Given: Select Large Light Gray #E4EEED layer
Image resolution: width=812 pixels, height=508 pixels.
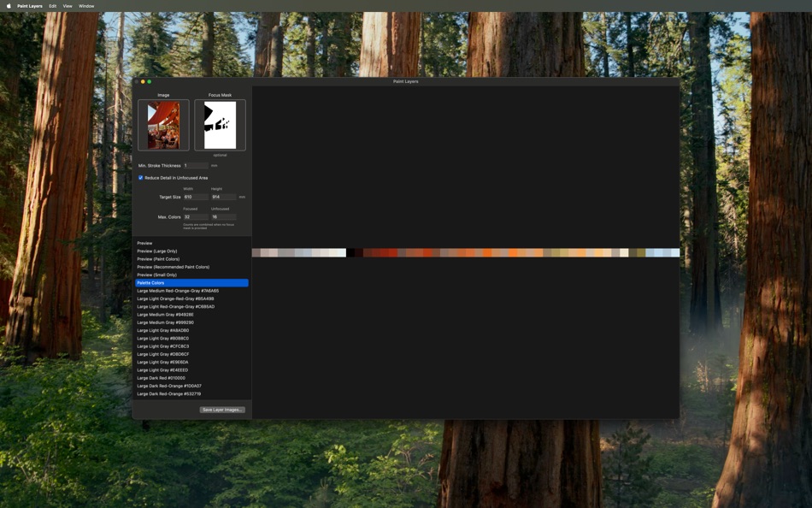Looking at the screenshot, I should click(x=191, y=370).
